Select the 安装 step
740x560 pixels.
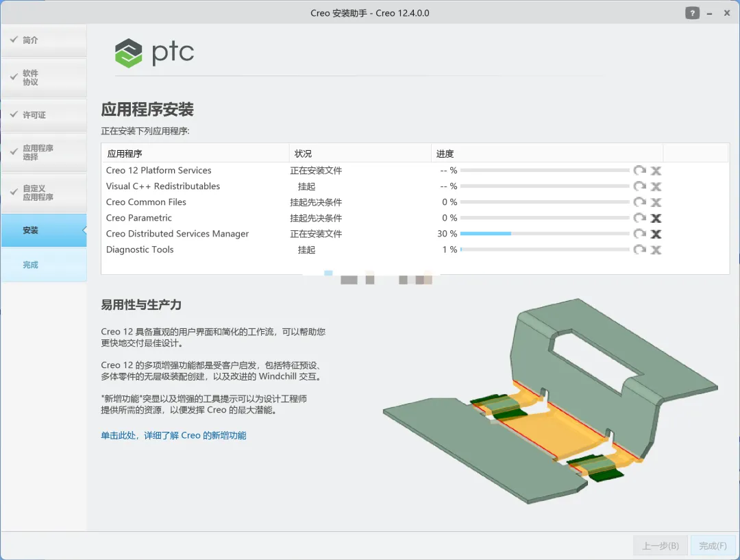pyautogui.click(x=44, y=230)
